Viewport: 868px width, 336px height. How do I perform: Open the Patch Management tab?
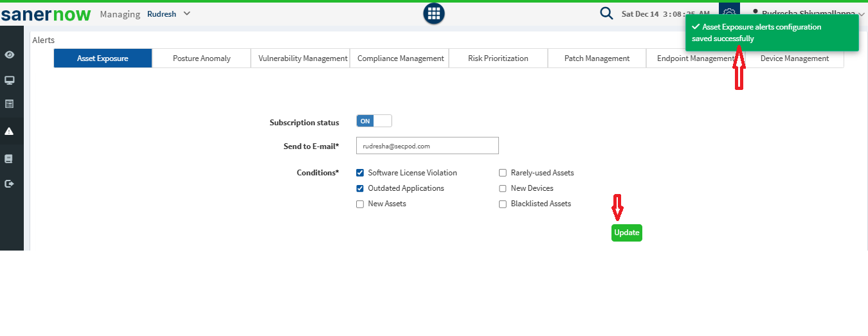[597, 58]
